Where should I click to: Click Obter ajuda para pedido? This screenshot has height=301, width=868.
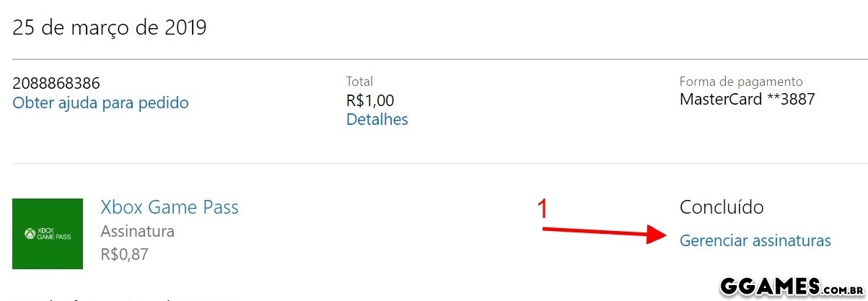pyautogui.click(x=100, y=102)
